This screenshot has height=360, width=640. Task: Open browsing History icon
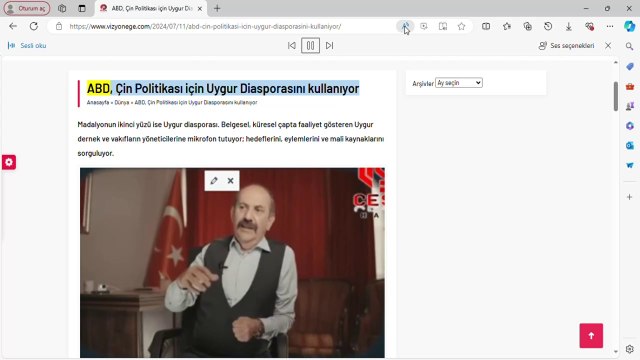[x=548, y=27]
